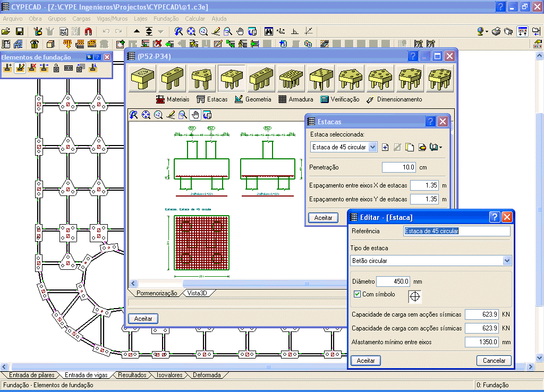Click Afastamento mínimo entre eixos field
Image resolution: width=544 pixels, height=392 pixels.
point(482,342)
